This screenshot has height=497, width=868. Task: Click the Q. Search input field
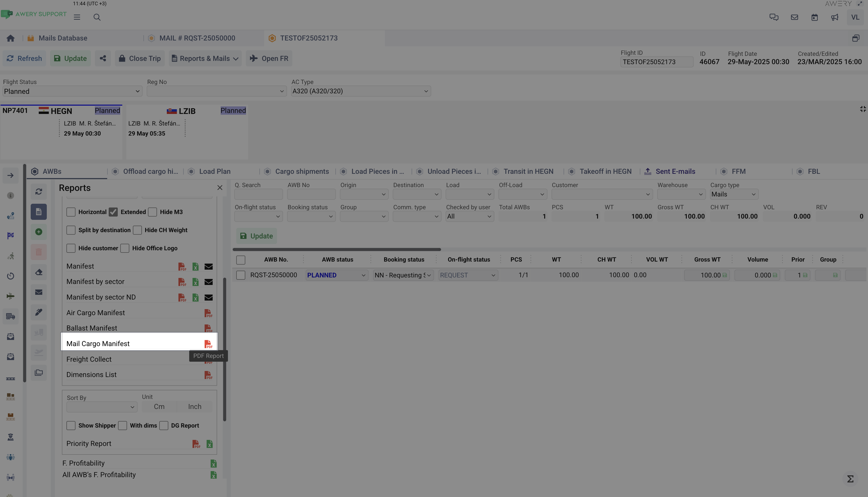coord(258,194)
